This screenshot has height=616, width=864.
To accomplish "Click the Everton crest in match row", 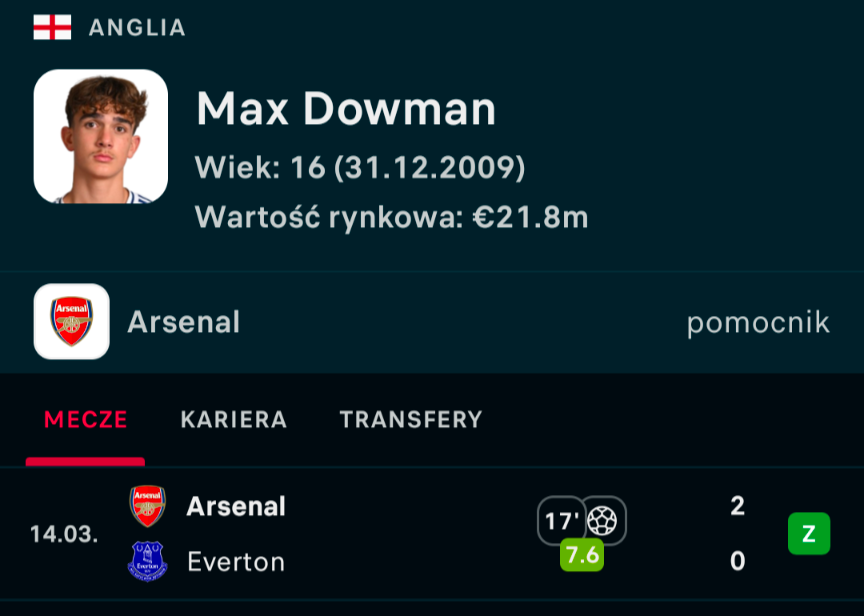I will click(148, 561).
